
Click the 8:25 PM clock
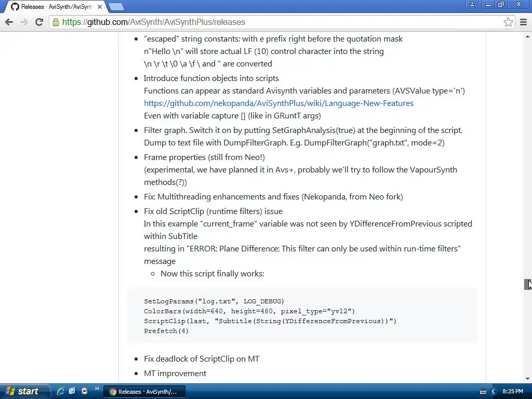click(x=513, y=391)
